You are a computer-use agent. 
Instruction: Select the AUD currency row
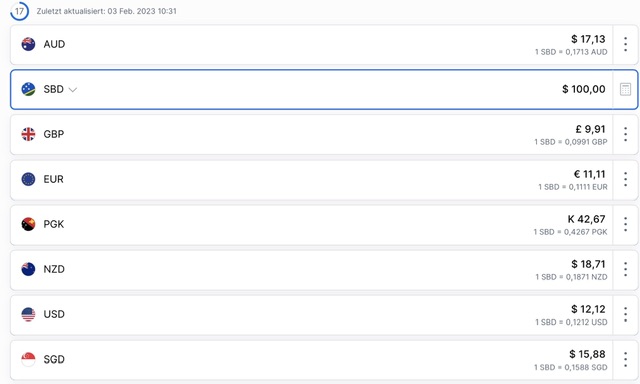311,44
